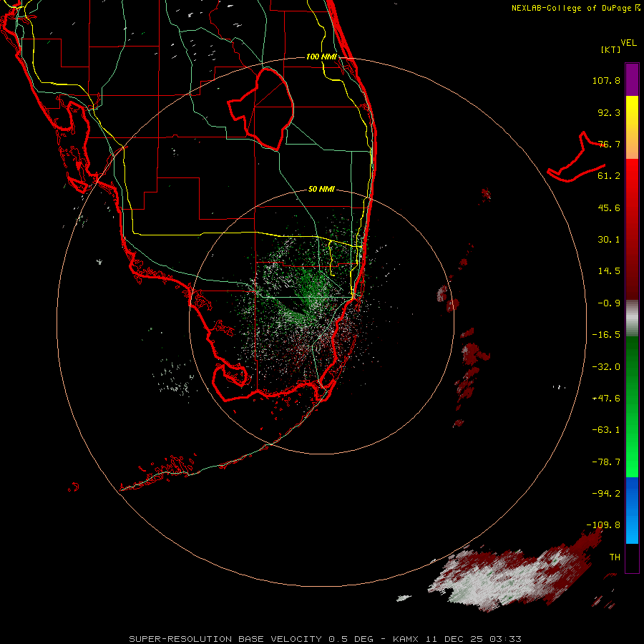
Task: Select the -63.1 legend value
Action: (x=606, y=430)
